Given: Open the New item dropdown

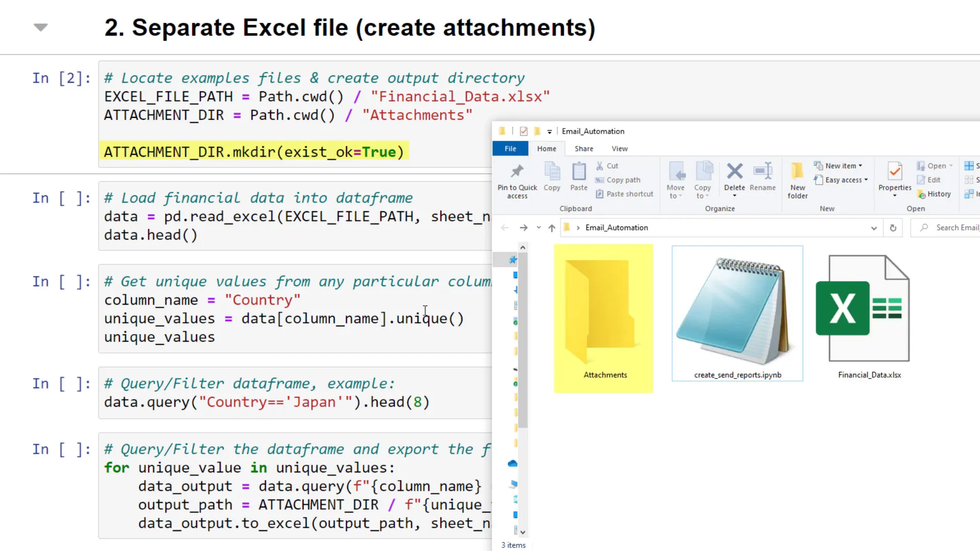Looking at the screenshot, I should pos(838,166).
